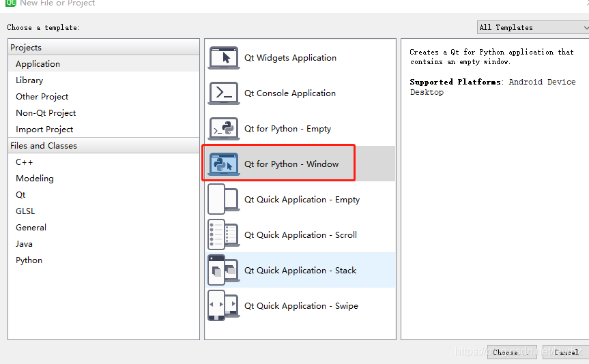Open the All Templates dropdown

tap(534, 27)
